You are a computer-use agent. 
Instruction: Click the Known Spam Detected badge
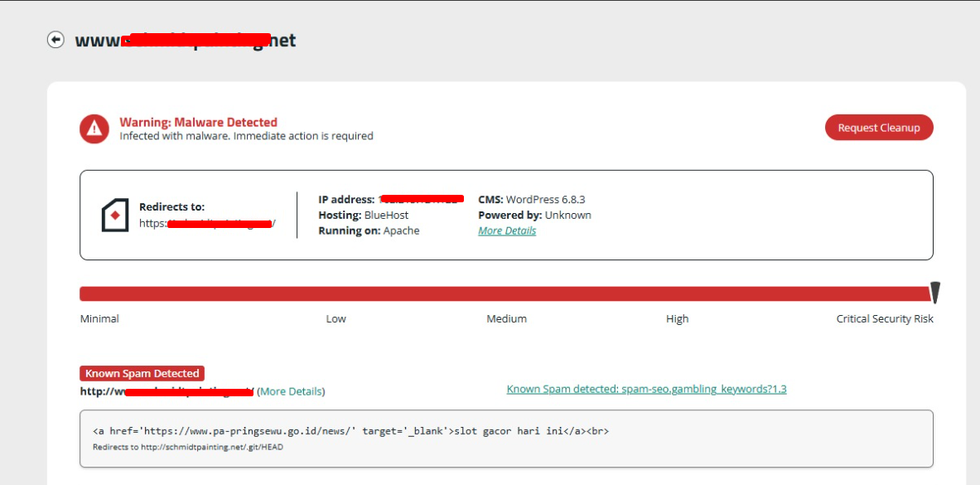(x=142, y=373)
